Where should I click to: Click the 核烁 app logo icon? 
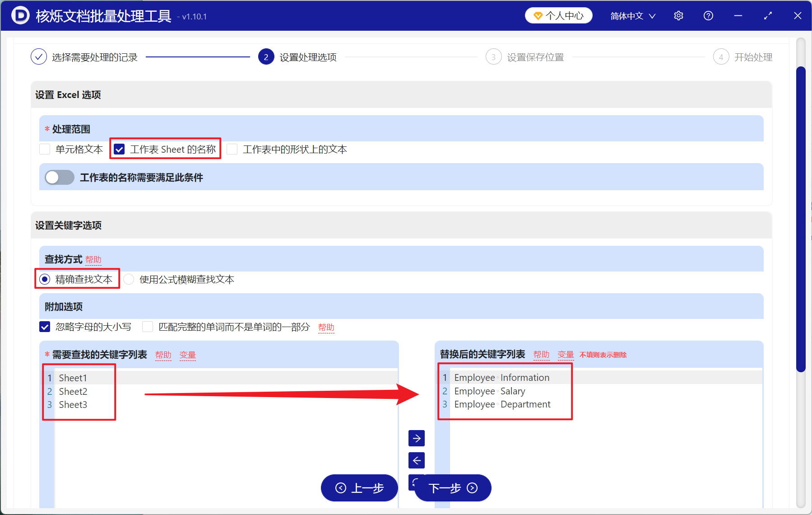point(20,15)
